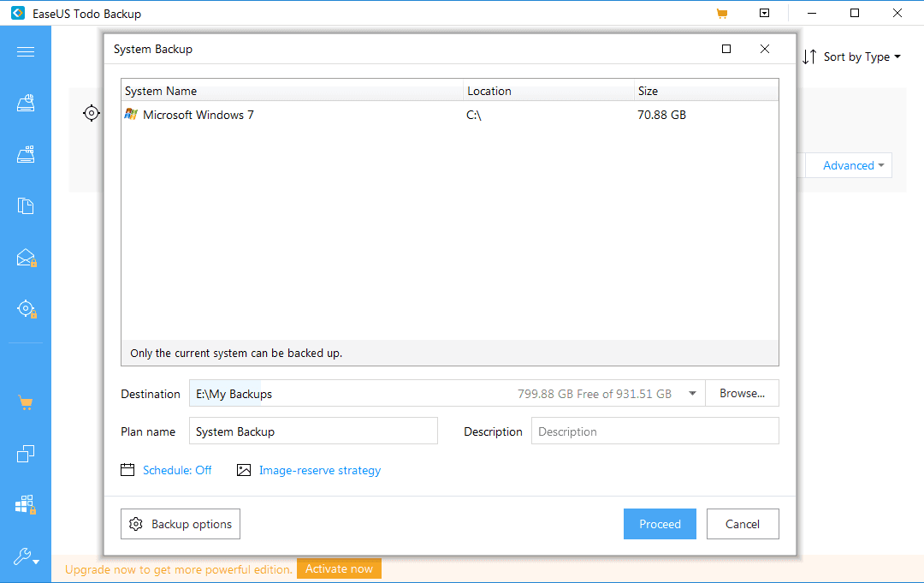Open the locked Mail Backup sidebar icon

coord(26,257)
